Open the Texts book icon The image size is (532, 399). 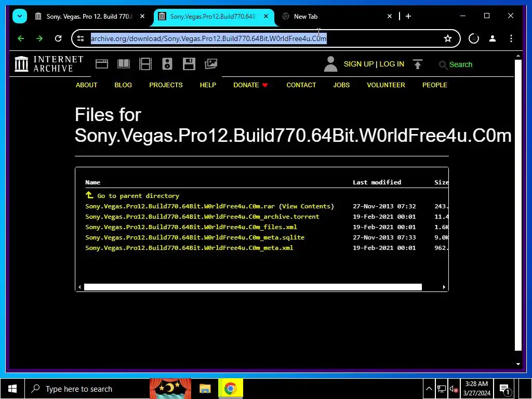[124, 64]
